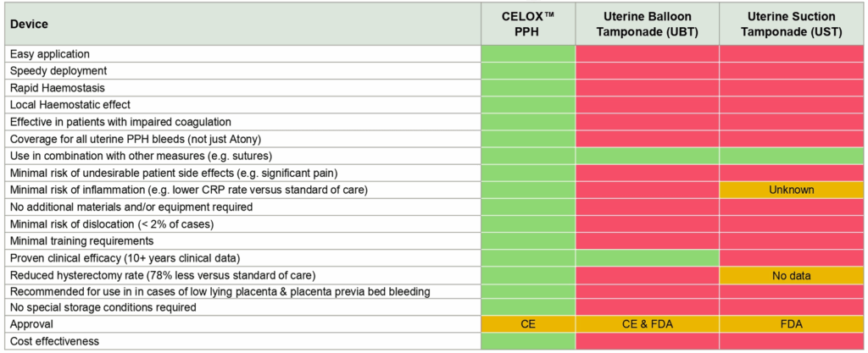Select the "CE" approval cell
868x353 pixels.
tap(527, 324)
